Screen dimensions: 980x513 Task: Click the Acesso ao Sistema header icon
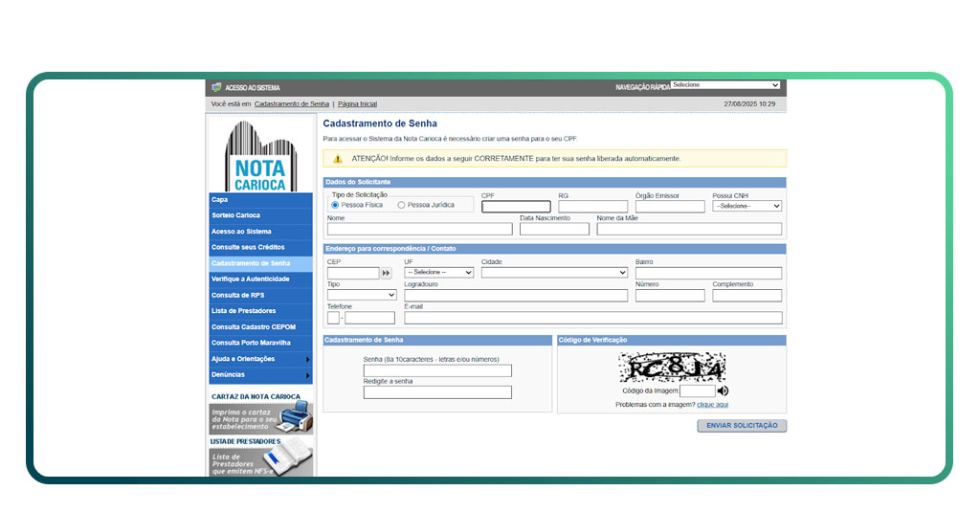(x=217, y=87)
